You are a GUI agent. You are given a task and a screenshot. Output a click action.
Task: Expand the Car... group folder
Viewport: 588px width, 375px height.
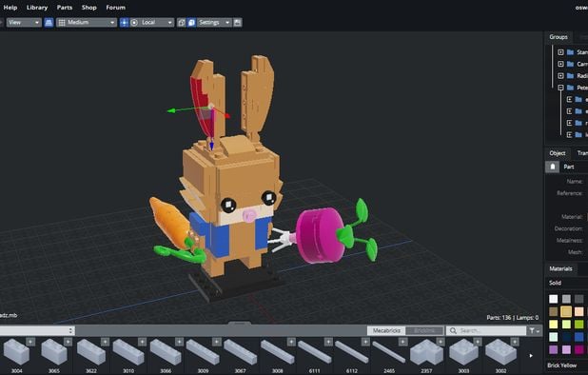coord(560,64)
